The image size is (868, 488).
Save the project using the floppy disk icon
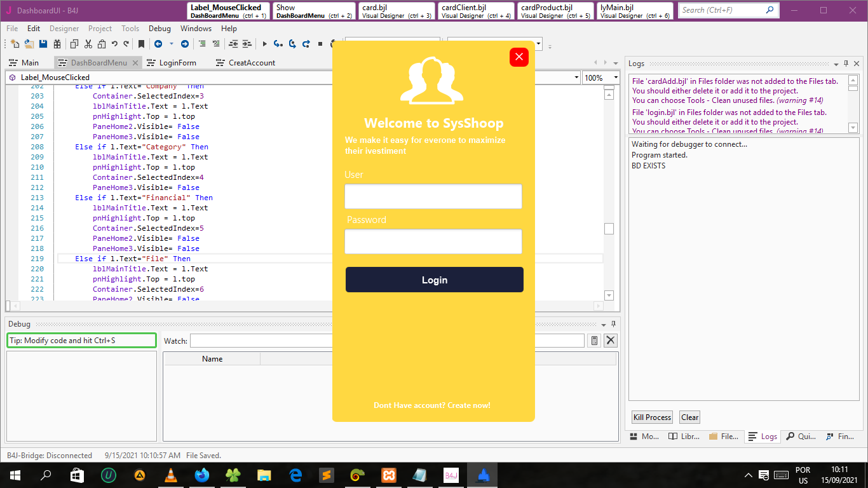pos(43,44)
